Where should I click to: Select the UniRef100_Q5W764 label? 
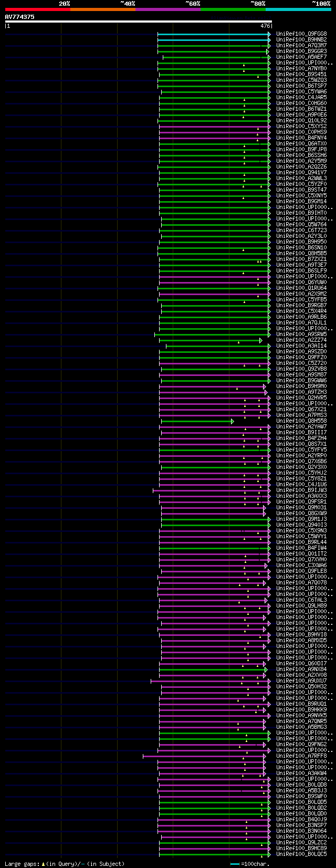(301, 224)
